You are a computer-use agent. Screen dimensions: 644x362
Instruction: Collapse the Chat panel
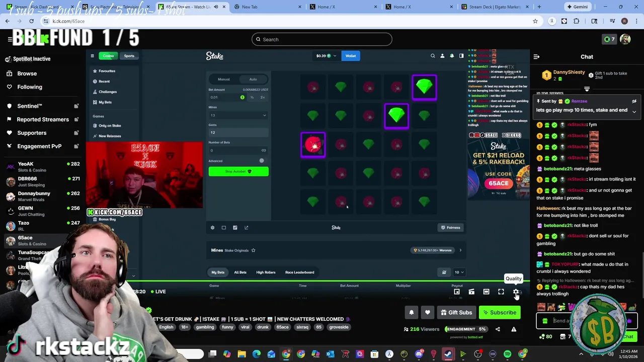pyautogui.click(x=536, y=57)
